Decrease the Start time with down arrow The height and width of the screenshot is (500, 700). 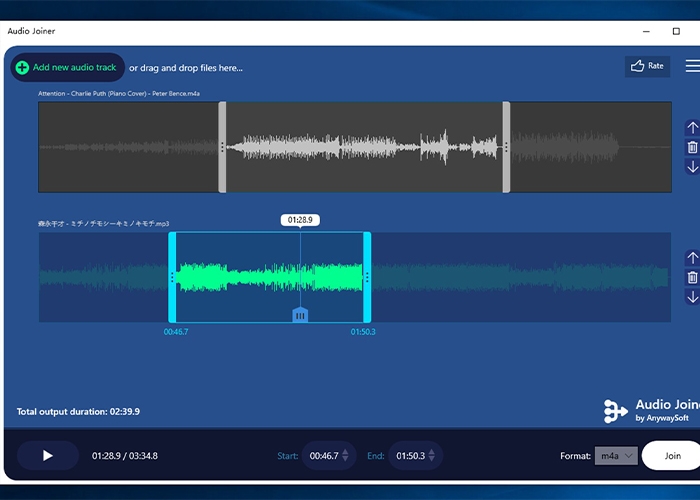point(345,459)
